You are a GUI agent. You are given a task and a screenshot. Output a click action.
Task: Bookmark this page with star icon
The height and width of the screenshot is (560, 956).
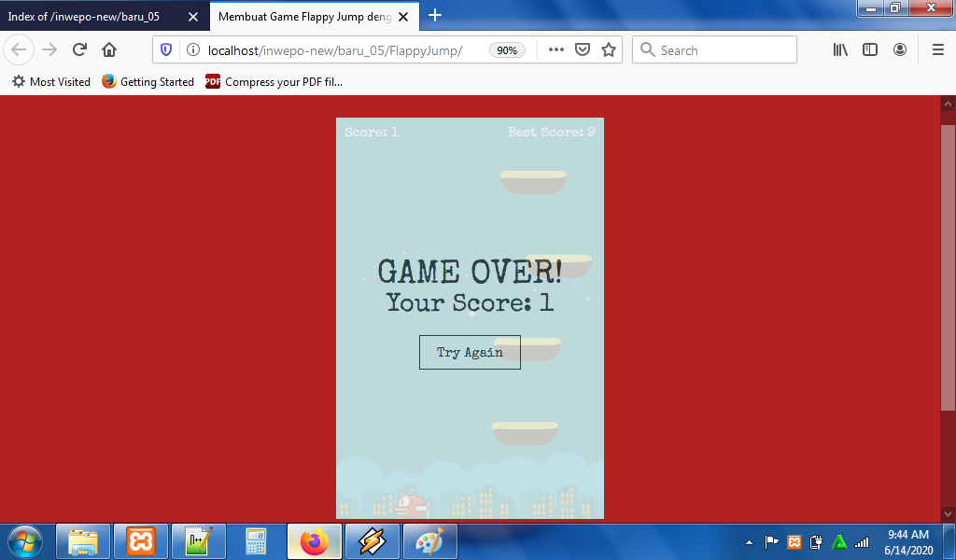click(609, 50)
